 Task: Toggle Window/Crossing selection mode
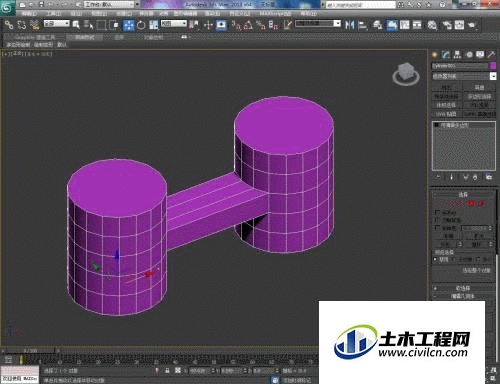(114, 25)
